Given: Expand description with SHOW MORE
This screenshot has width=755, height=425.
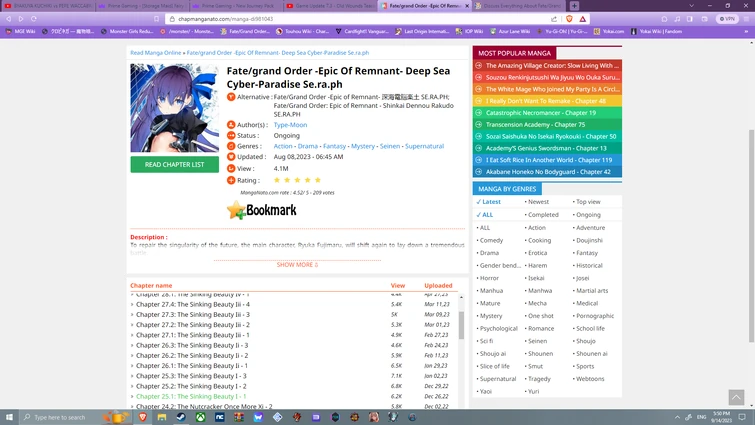Looking at the screenshot, I should click(x=297, y=265).
